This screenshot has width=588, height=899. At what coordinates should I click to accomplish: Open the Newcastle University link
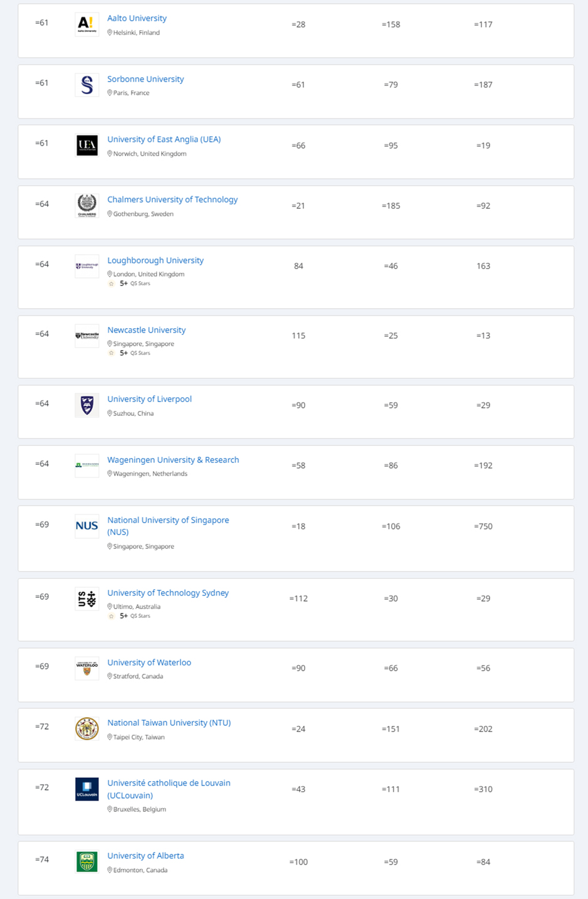click(146, 330)
